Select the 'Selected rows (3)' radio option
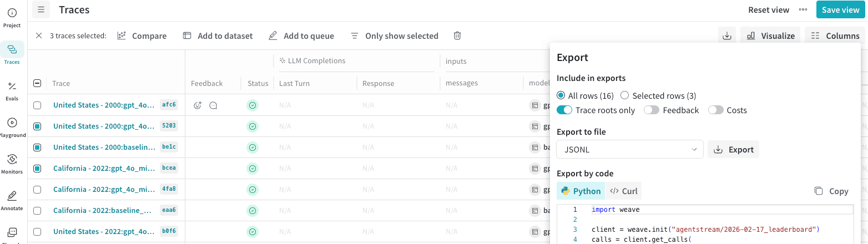The width and height of the screenshot is (868, 244). coord(658,95)
